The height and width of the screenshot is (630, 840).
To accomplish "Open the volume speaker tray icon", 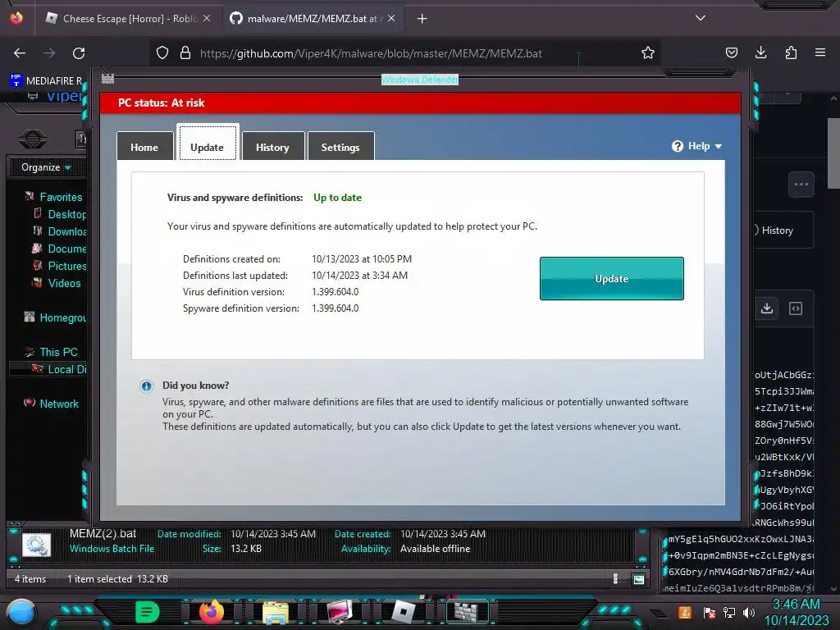I will (749, 612).
